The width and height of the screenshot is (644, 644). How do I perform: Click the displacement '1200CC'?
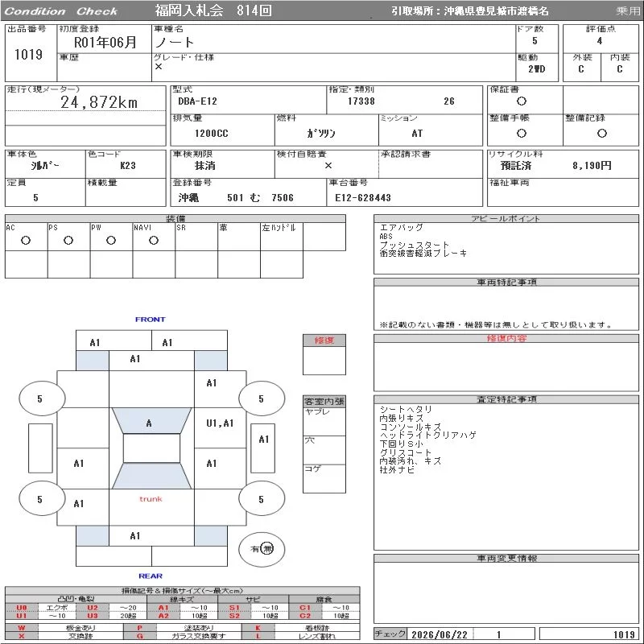pos(211,134)
